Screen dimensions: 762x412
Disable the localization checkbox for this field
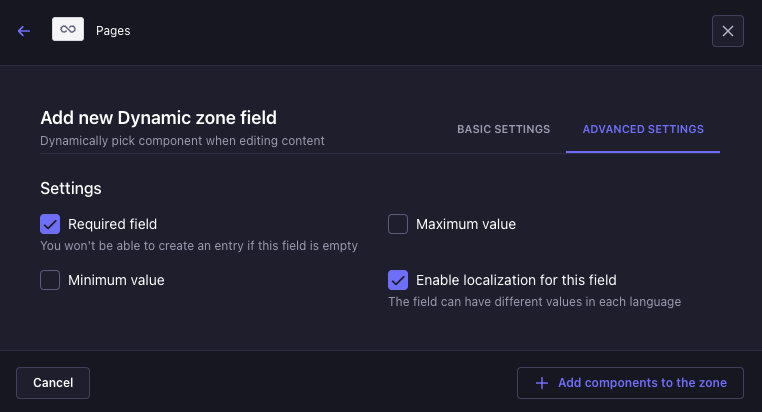(398, 280)
